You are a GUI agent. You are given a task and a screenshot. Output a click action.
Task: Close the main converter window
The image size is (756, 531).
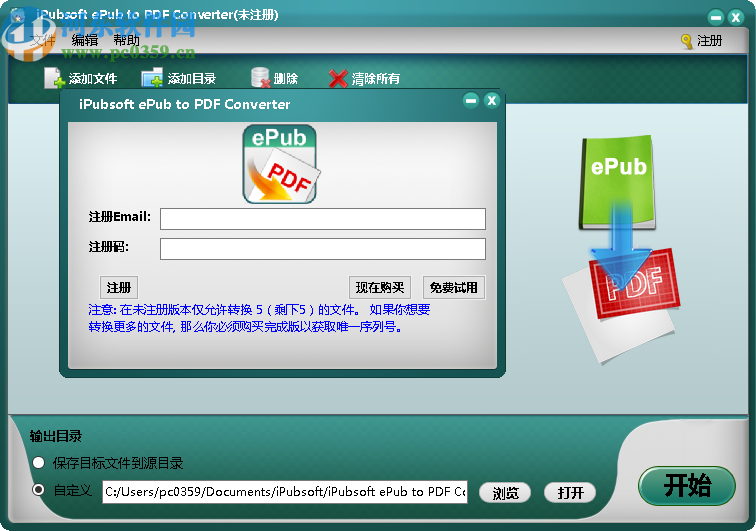[736, 18]
